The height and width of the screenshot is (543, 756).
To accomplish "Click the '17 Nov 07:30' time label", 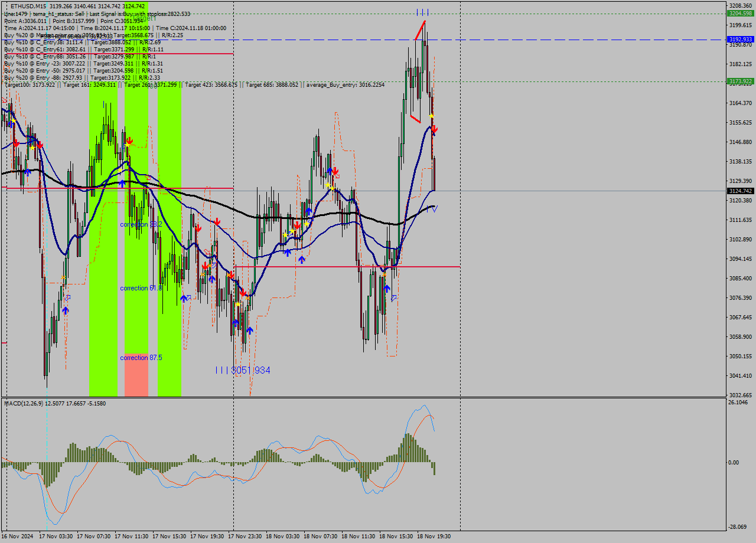I will (94, 537).
